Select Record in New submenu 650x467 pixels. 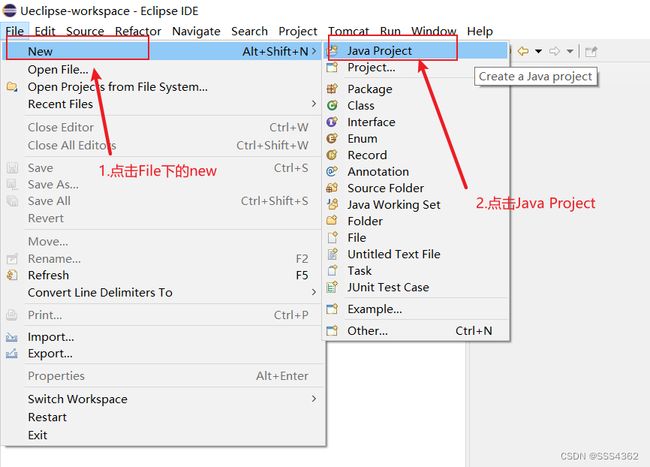[417, 155]
